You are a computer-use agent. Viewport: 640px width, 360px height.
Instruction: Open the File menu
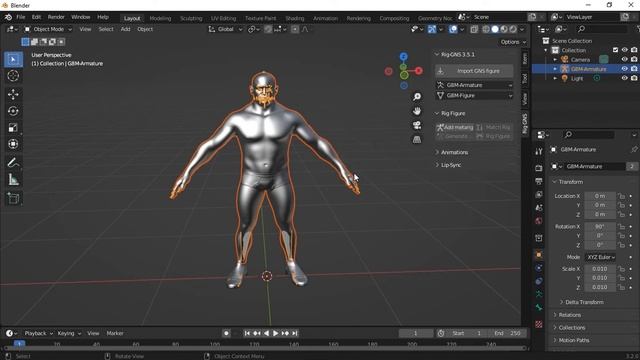coord(20,17)
